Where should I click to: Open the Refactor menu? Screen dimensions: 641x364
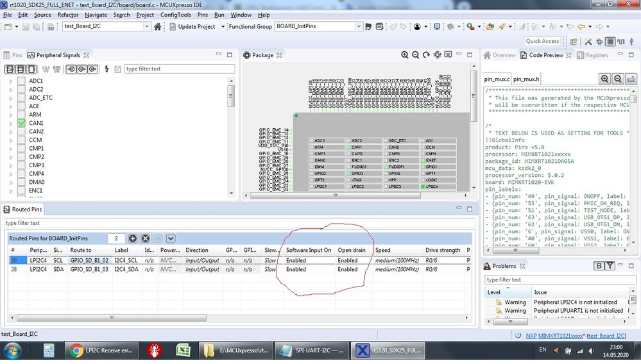(68, 15)
